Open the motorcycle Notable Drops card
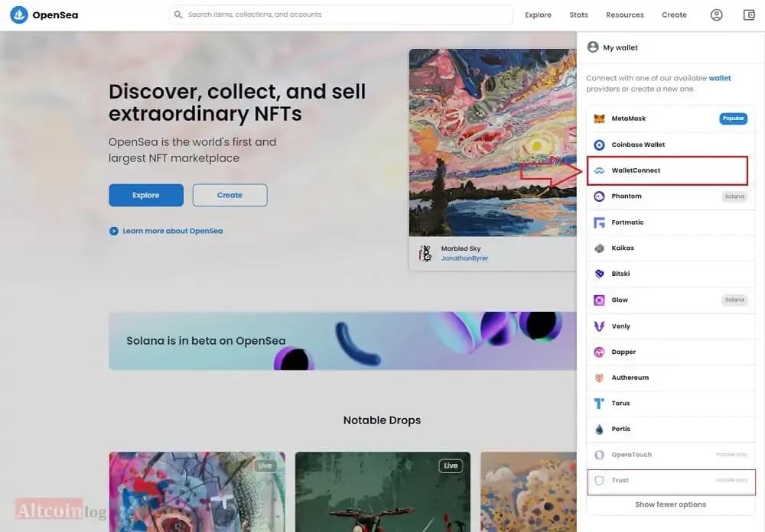 383,491
